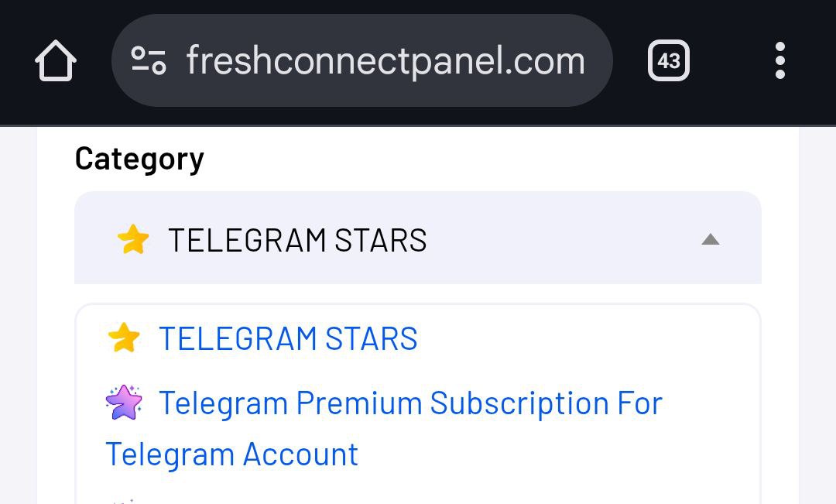Open site information icon in address bar
The width and height of the screenshot is (836, 504).
pos(148,60)
